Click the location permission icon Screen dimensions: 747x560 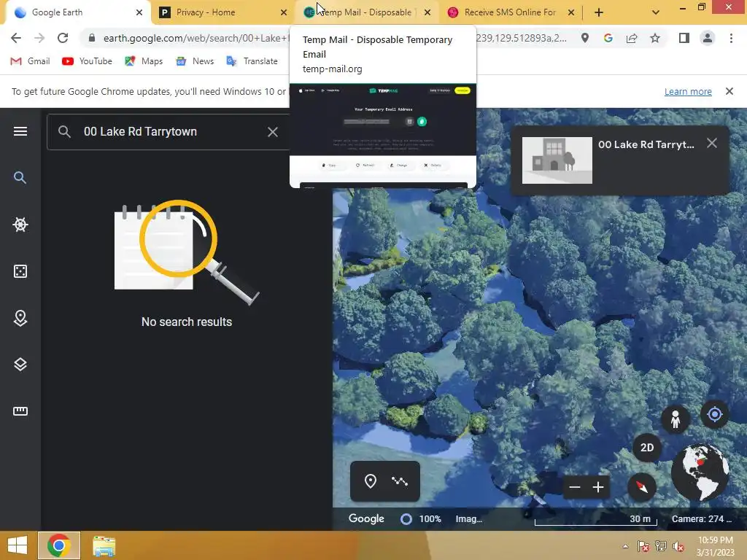tap(584, 38)
